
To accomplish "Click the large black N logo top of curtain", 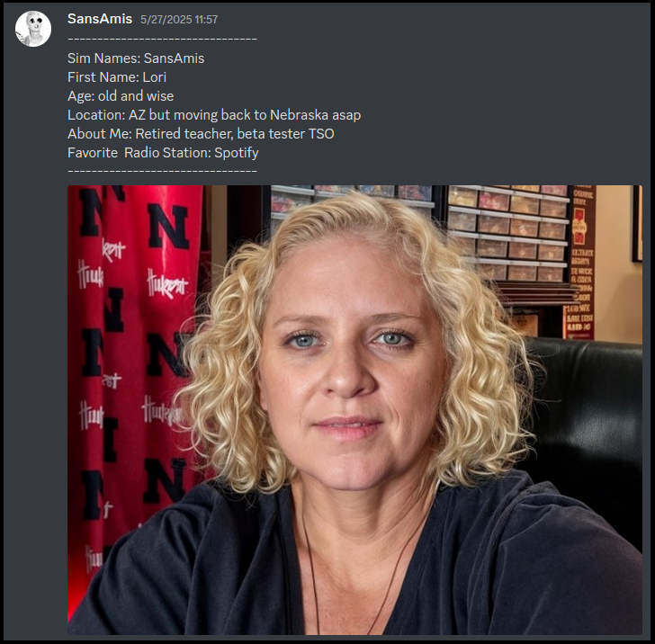I will click(x=168, y=227).
